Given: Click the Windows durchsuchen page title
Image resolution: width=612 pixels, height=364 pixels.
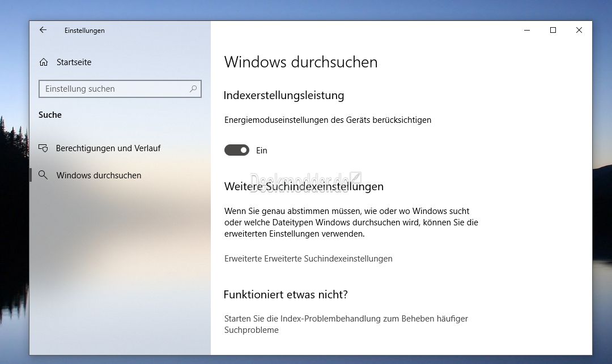Looking at the screenshot, I should [x=301, y=62].
